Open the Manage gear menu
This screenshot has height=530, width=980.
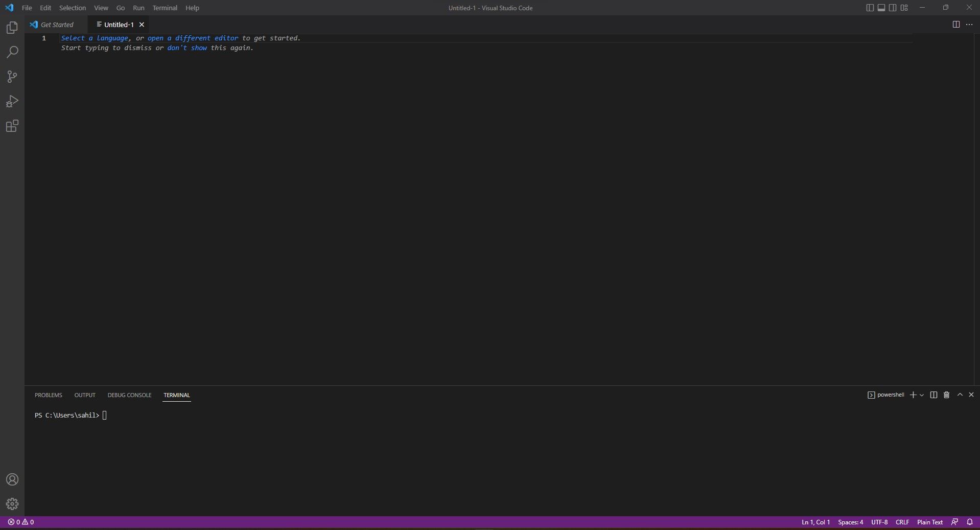click(x=12, y=504)
